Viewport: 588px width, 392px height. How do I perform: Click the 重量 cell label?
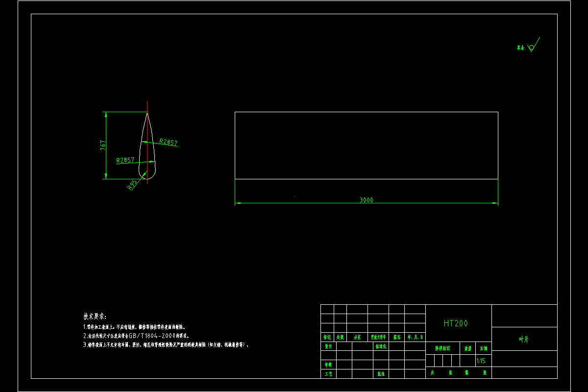467,348
